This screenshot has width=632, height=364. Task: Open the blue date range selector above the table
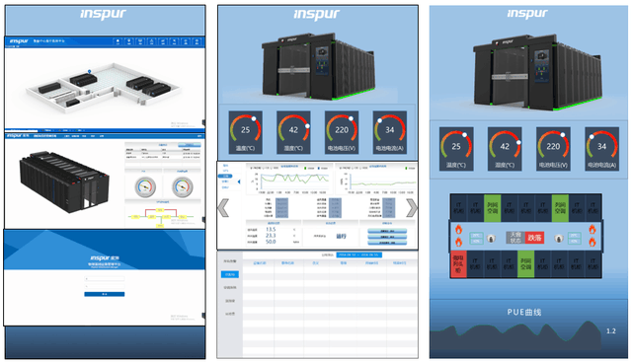tap(358, 255)
